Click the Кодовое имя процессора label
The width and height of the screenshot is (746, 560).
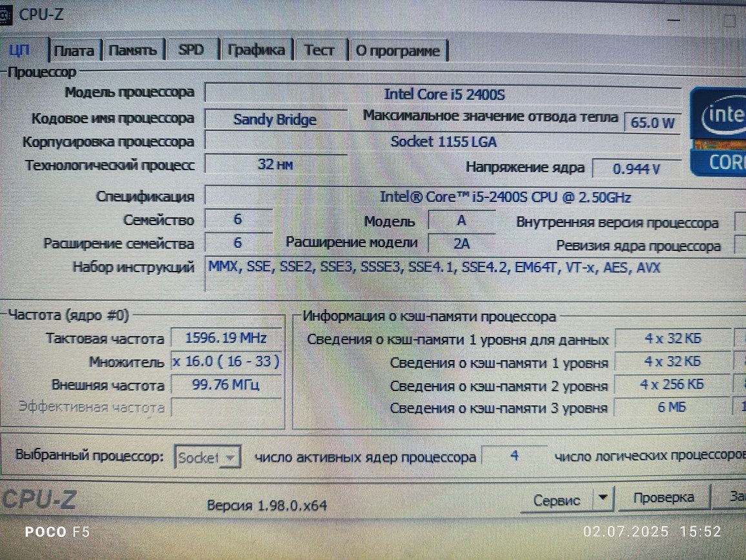click(113, 118)
